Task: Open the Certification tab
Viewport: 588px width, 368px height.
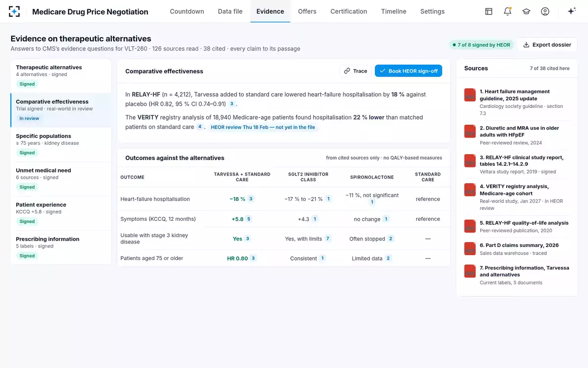Action: 348,11
